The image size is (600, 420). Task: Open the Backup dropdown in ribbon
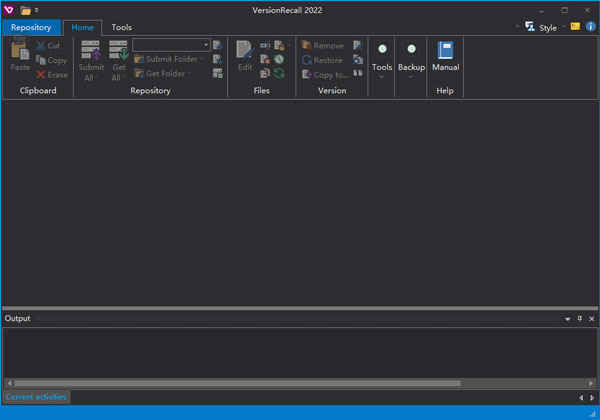pos(411,60)
